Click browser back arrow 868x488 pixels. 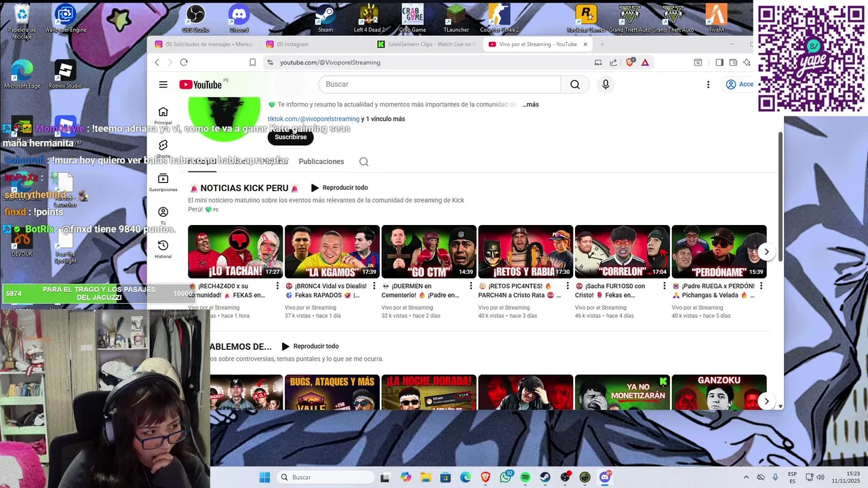pyautogui.click(x=157, y=62)
